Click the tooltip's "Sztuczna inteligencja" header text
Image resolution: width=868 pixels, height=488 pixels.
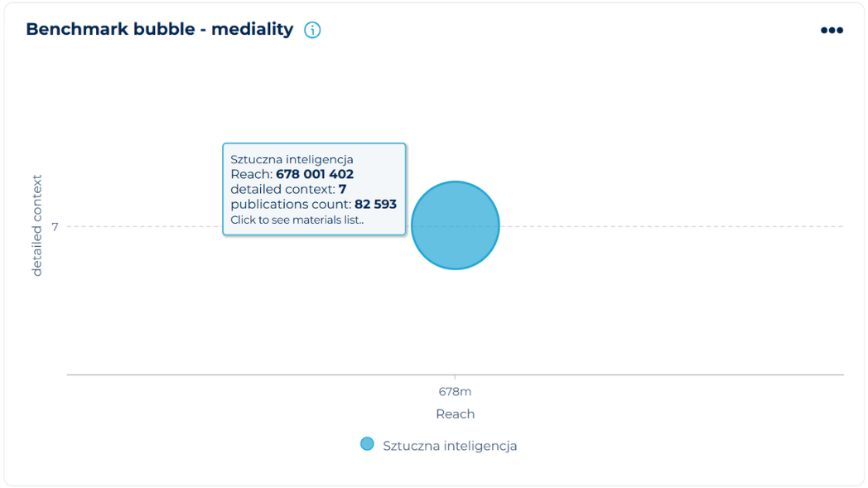click(x=292, y=159)
